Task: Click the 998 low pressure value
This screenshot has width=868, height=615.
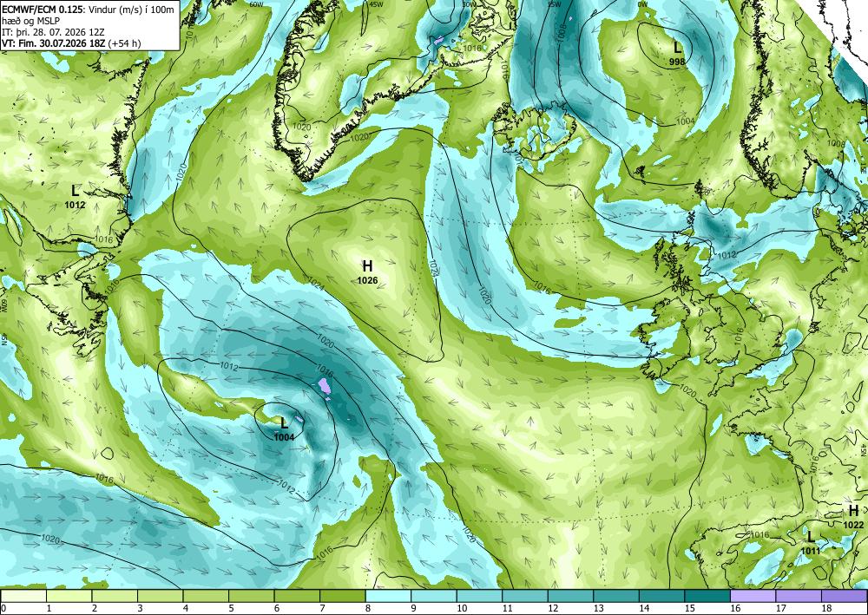Action: (x=678, y=62)
